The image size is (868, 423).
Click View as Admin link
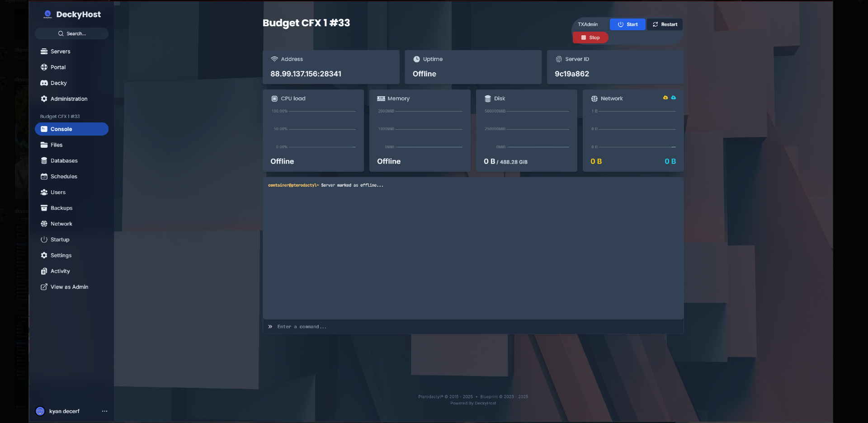click(x=69, y=287)
